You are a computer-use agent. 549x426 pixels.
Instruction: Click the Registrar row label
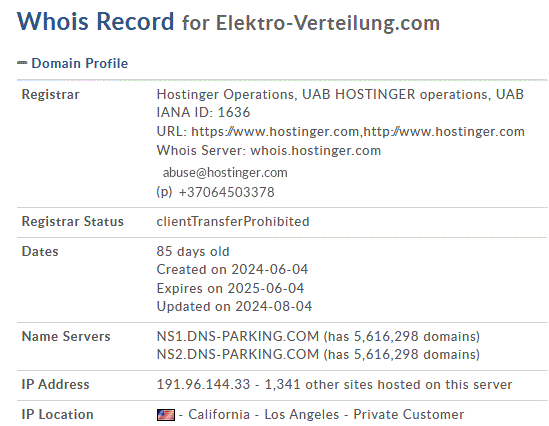pyautogui.click(x=50, y=95)
